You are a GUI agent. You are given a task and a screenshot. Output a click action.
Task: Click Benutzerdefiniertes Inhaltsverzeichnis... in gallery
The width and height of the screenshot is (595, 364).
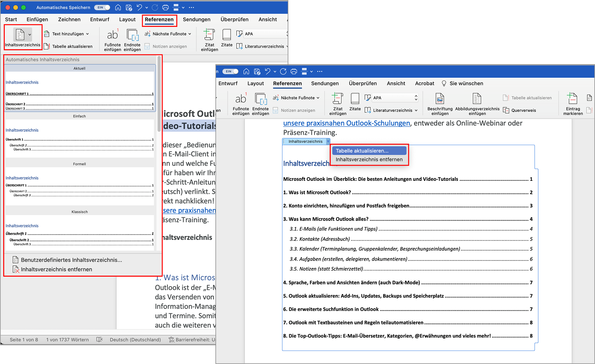pos(71,260)
